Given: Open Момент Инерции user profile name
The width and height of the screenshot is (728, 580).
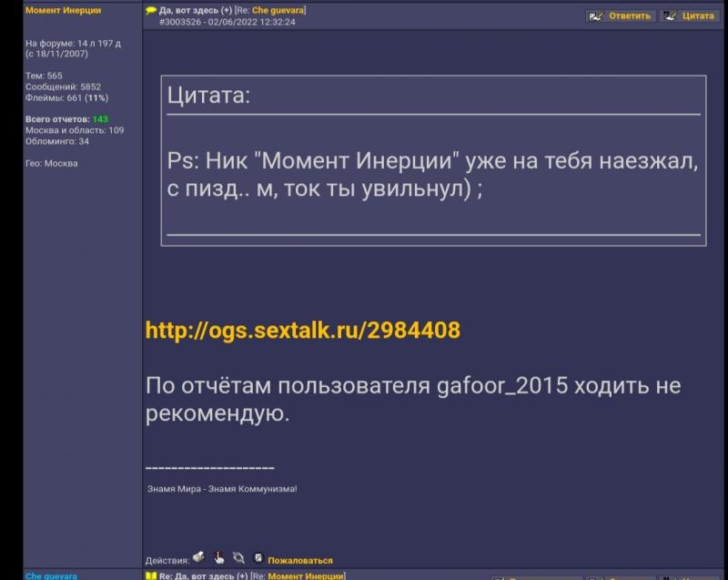Looking at the screenshot, I should (63, 11).
